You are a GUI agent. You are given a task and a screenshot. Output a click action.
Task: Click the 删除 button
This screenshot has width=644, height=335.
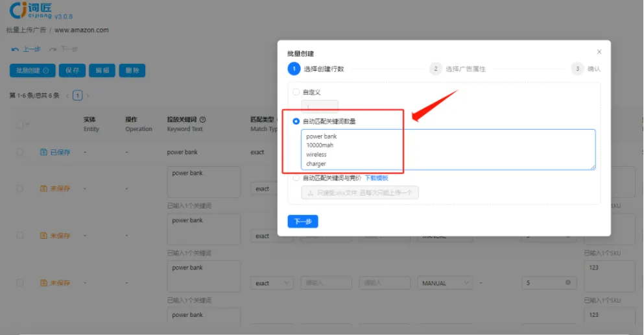[132, 70]
